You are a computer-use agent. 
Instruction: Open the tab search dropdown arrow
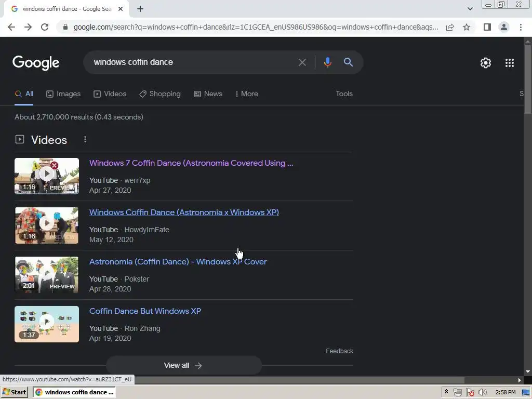pos(470,9)
